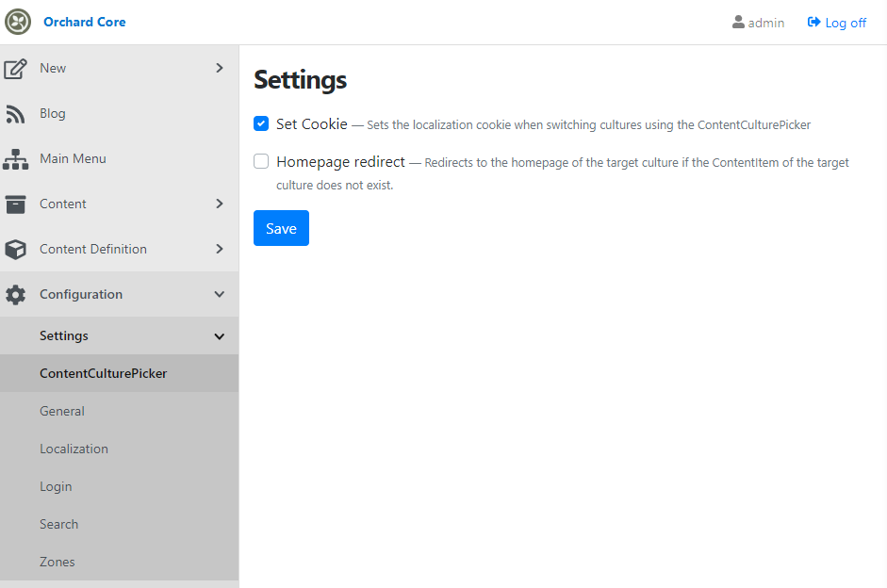Click the Orchard Core logo icon
The width and height of the screenshot is (887, 588).
pyautogui.click(x=18, y=22)
